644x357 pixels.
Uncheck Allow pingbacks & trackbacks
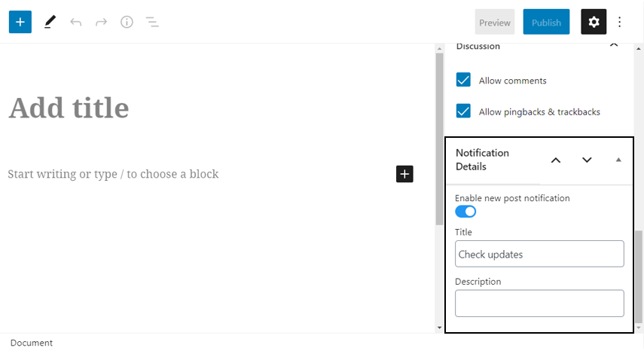[463, 111]
